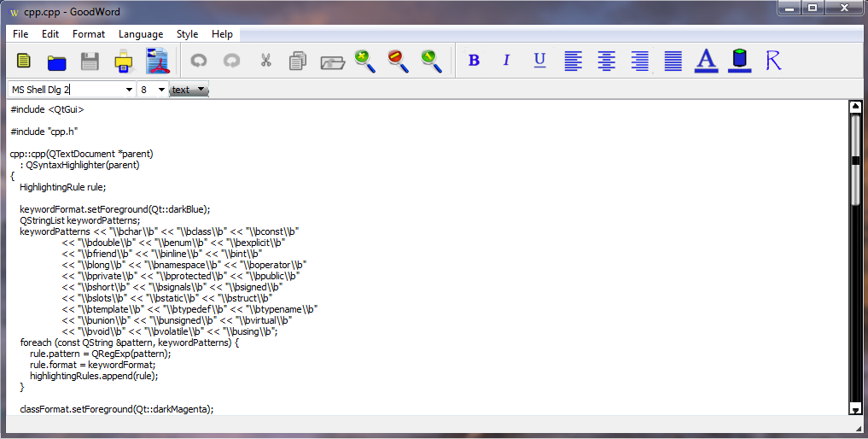Click the third magnifier icon with green marker
The width and height of the screenshot is (868, 439).
431,61
